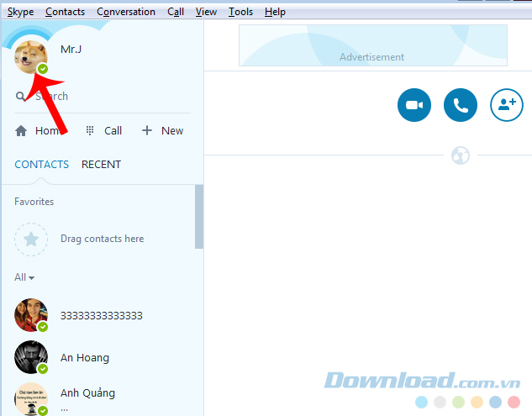Click the green online status badge on Mr.J

pos(43,69)
